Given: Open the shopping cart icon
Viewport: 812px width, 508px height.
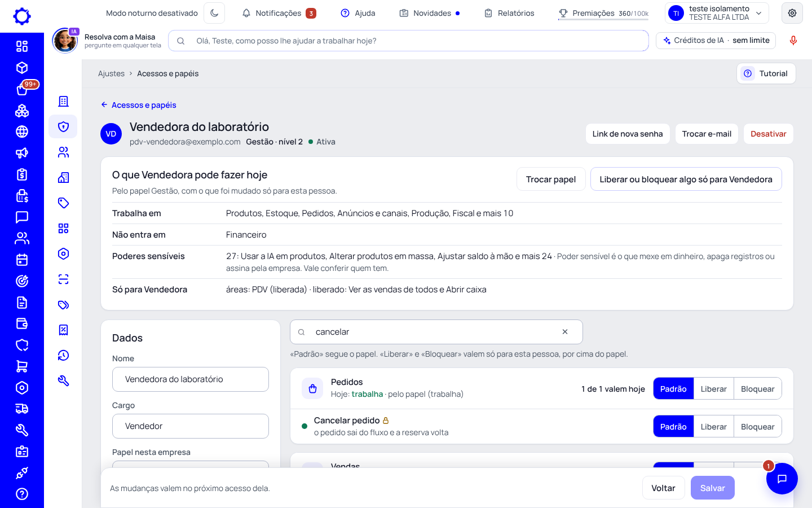Looking at the screenshot, I should 22,366.
